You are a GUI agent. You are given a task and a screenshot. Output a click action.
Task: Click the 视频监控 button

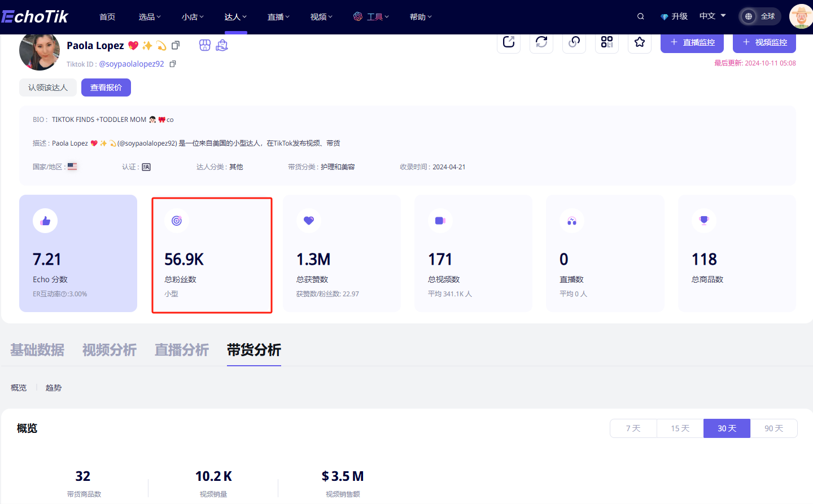pos(764,42)
